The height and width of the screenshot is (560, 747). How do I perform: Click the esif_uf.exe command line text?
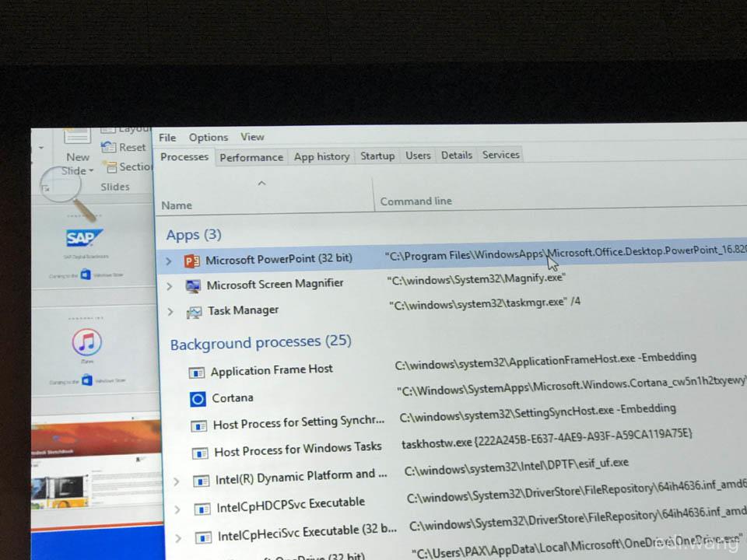click(x=517, y=467)
